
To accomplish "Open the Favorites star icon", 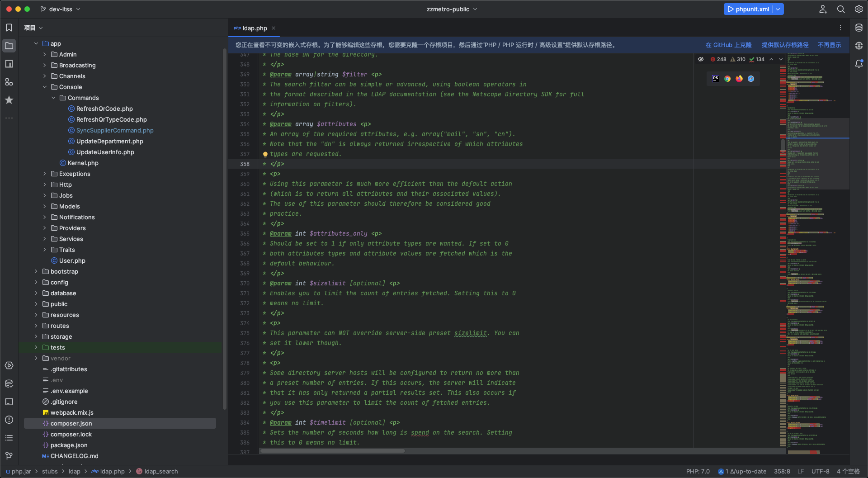I will (x=9, y=100).
